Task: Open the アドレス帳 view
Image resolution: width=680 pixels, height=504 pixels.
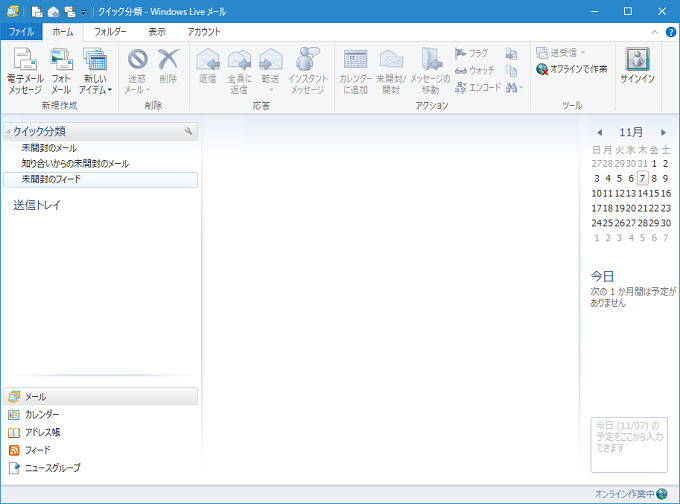Action: coord(34,432)
